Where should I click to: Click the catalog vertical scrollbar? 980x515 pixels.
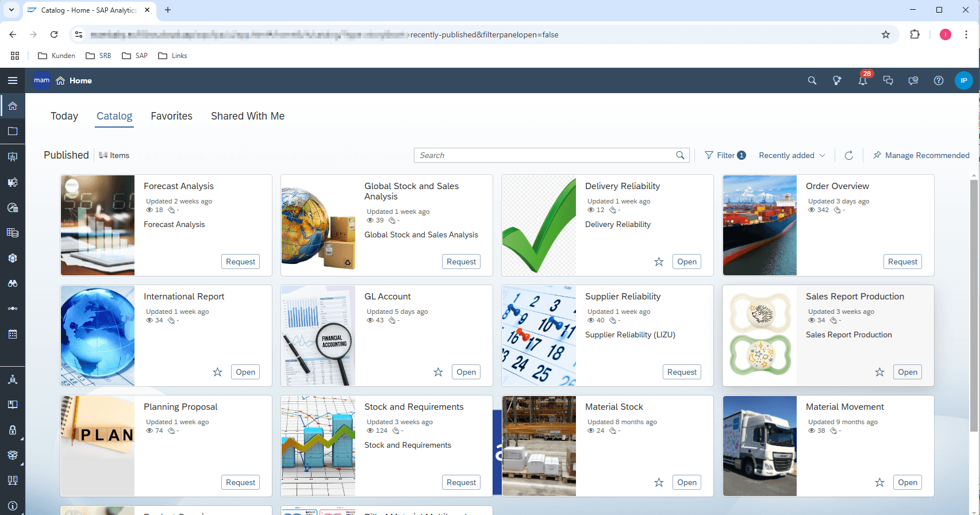974,305
